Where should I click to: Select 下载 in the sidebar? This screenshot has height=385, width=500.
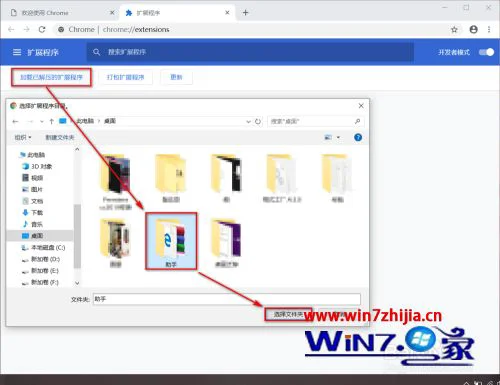(33, 213)
